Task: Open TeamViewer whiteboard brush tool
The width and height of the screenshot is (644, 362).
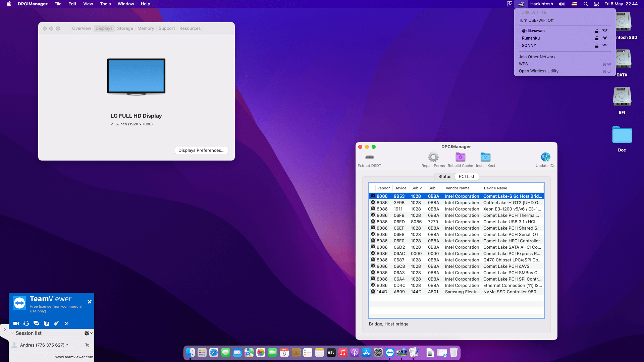Action: 56,323
